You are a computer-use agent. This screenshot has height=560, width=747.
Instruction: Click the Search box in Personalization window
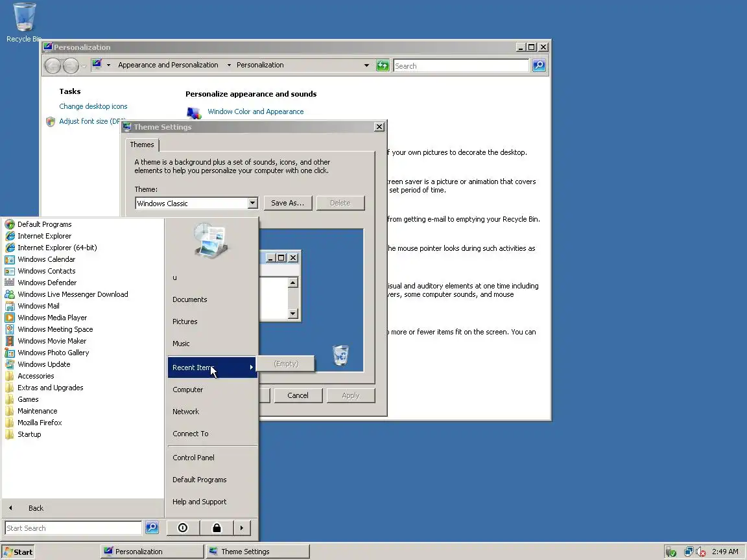(461, 65)
